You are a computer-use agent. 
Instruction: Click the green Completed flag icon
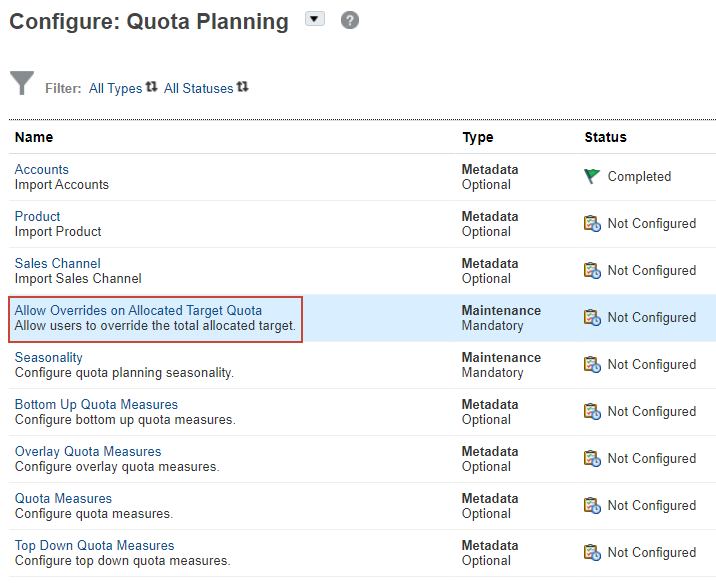[592, 176]
